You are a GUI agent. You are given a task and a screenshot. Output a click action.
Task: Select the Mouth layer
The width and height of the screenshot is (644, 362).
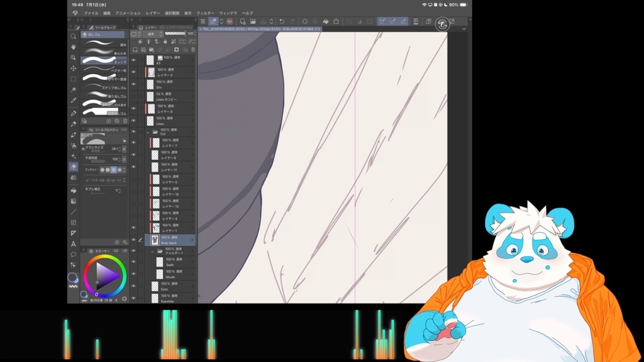(175, 274)
